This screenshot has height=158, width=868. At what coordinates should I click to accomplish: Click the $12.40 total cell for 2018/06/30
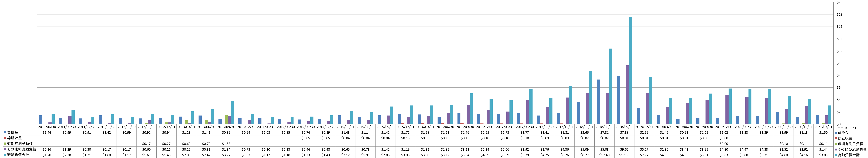click(x=604, y=155)
